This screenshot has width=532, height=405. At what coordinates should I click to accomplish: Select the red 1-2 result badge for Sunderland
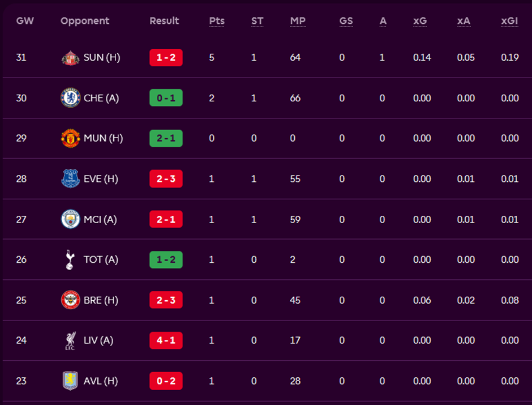(166, 58)
